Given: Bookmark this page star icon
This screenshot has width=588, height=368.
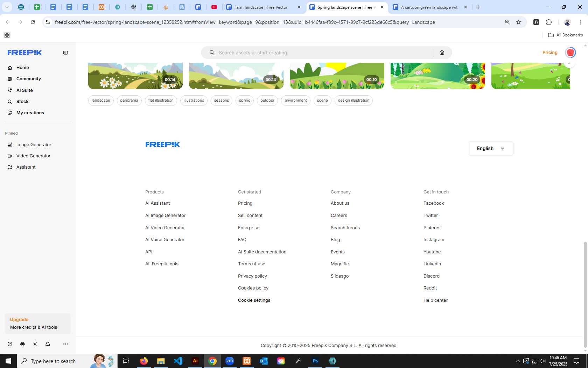Looking at the screenshot, I should 519,22.
